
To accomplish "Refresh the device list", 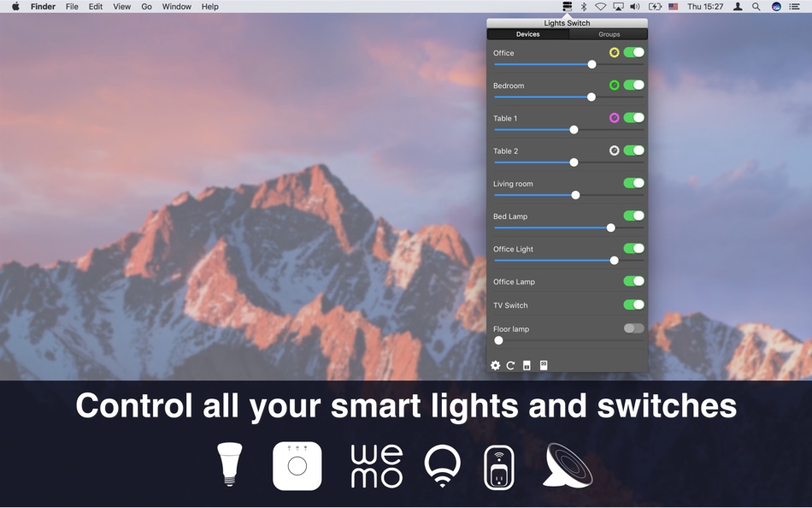I will pyautogui.click(x=511, y=365).
